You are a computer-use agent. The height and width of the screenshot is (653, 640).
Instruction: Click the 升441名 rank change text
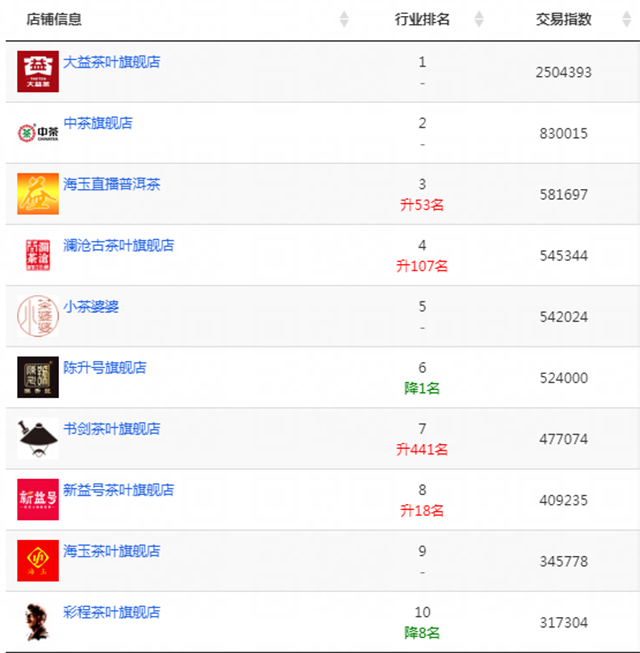click(422, 450)
